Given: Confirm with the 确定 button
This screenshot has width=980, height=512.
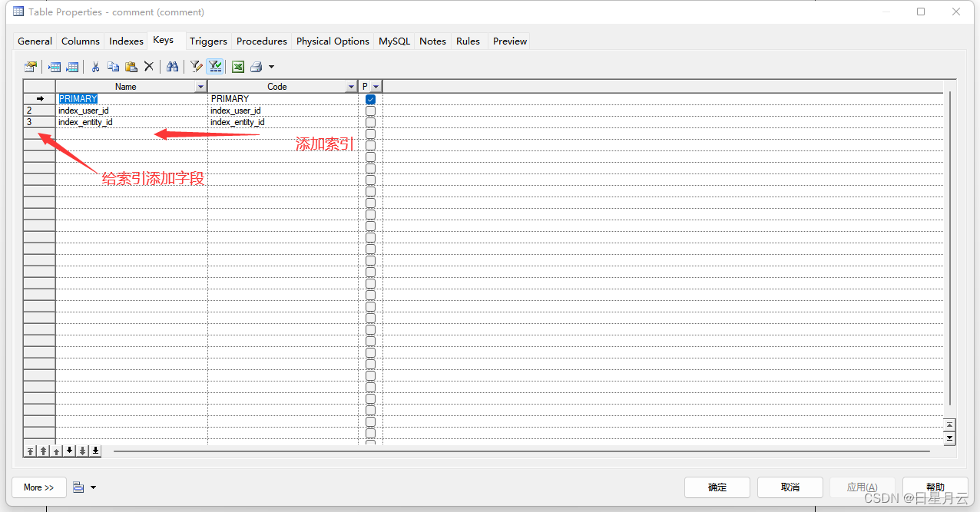Looking at the screenshot, I should pos(717,487).
